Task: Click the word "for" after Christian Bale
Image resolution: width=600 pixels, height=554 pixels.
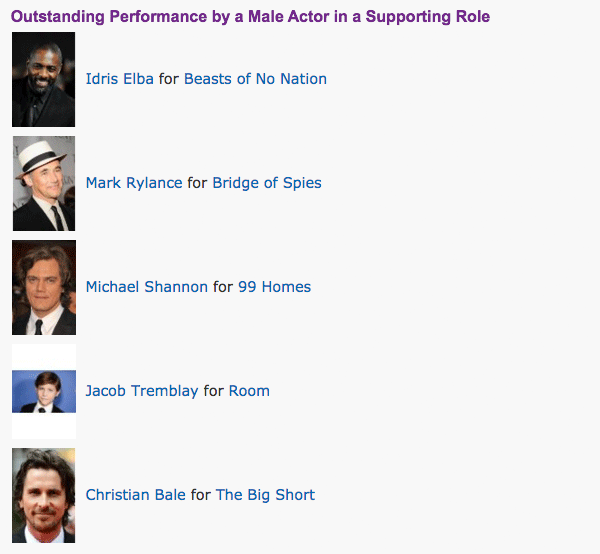Action: point(201,495)
